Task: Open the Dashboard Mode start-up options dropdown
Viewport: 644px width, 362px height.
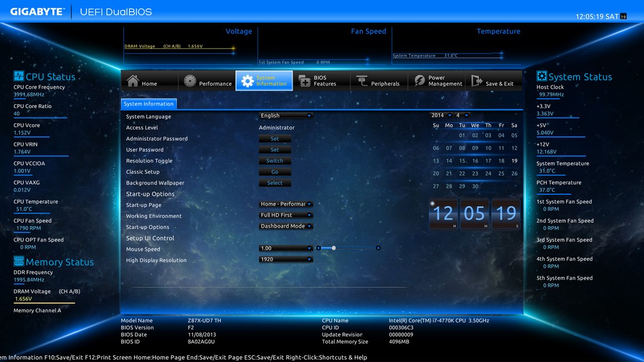Action: (286, 226)
